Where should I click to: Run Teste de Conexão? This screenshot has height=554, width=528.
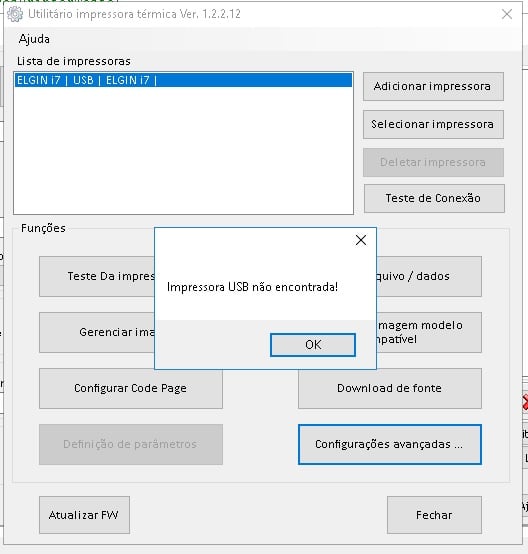click(434, 198)
